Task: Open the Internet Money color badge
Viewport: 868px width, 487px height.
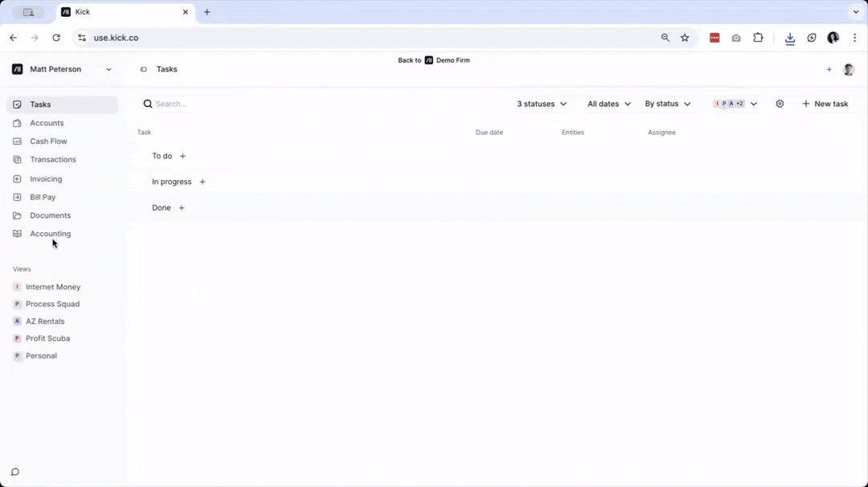Action: pyautogui.click(x=17, y=287)
